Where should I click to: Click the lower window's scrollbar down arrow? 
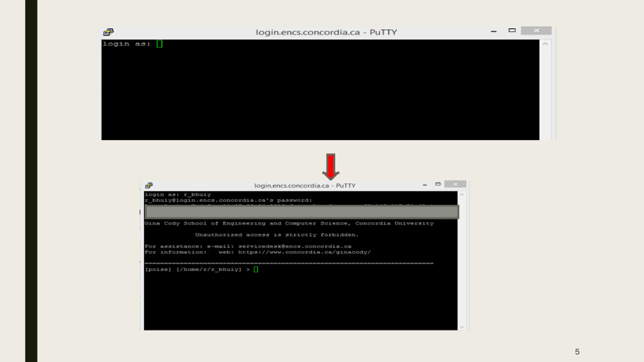tap(462, 327)
